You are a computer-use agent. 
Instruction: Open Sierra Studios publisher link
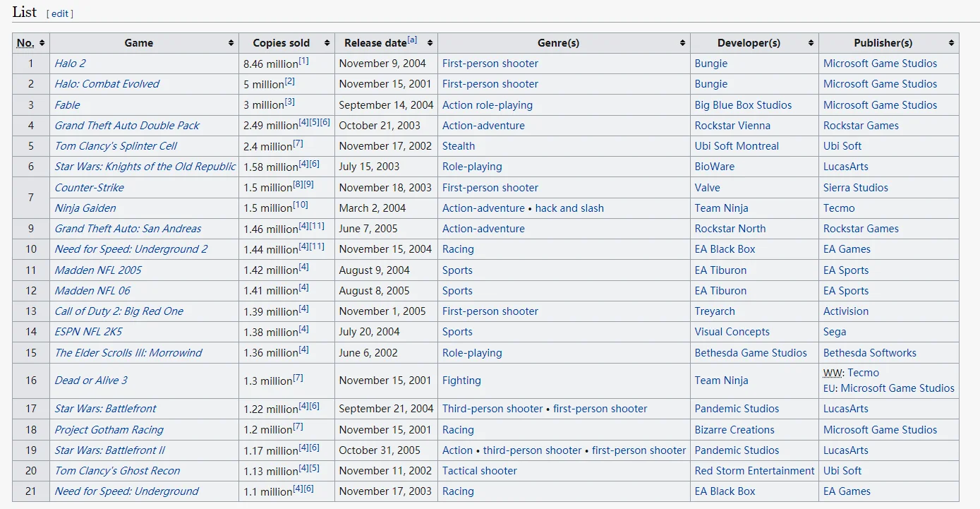pos(856,188)
